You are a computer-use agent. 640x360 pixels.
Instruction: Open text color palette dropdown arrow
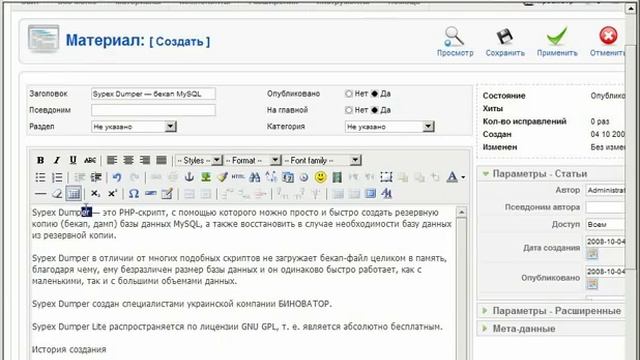[463, 178]
